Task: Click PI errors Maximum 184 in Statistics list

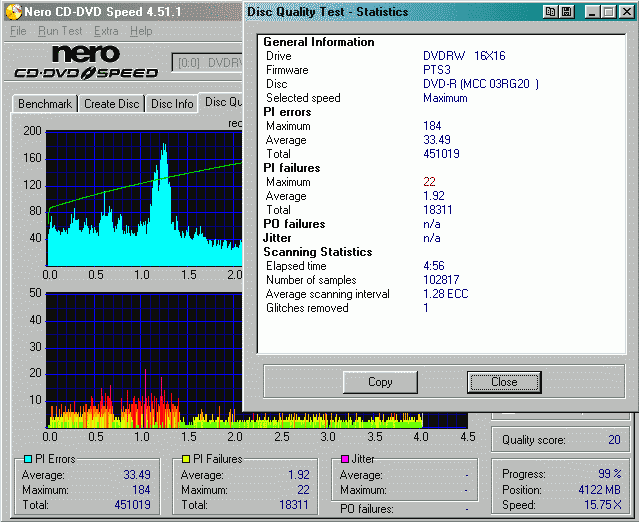Action: pos(432,126)
